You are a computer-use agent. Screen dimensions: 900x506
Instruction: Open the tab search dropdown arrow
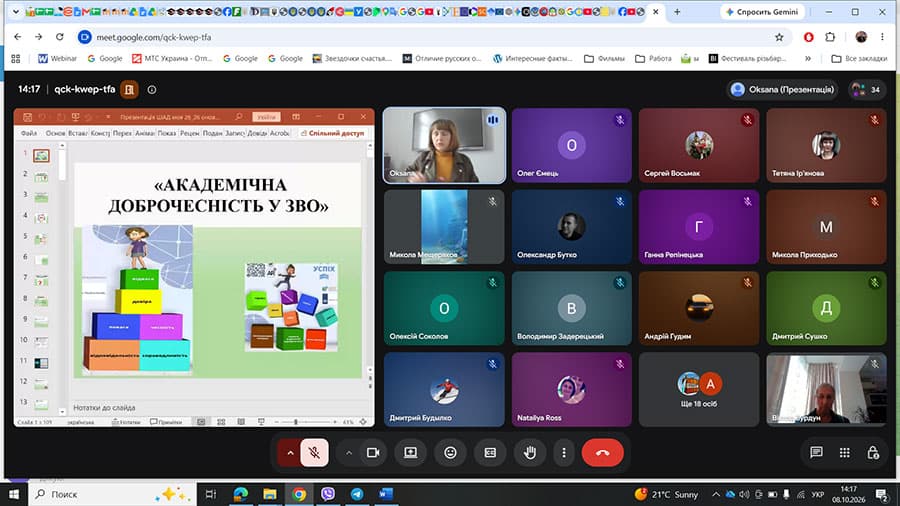(15, 11)
